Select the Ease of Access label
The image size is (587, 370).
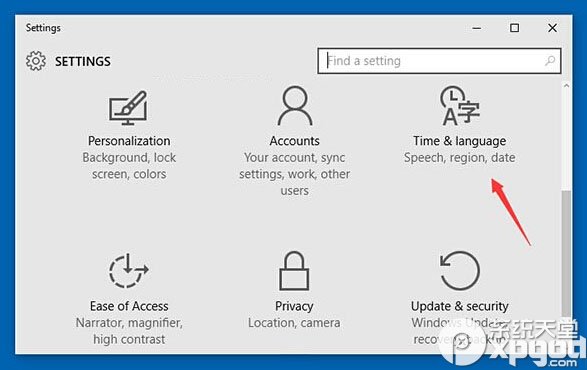(x=129, y=306)
